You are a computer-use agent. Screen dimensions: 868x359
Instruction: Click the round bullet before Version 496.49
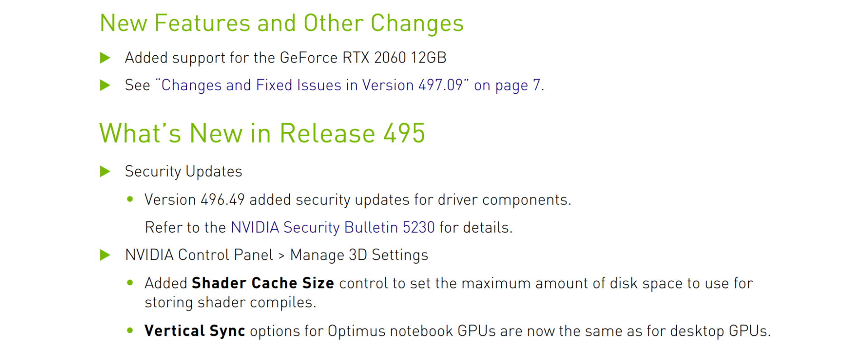pyautogui.click(x=130, y=199)
